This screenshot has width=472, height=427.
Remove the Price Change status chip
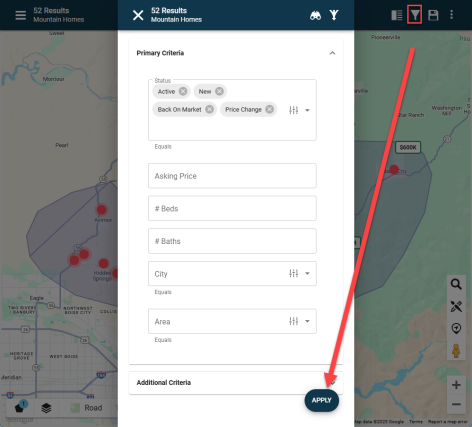point(270,109)
